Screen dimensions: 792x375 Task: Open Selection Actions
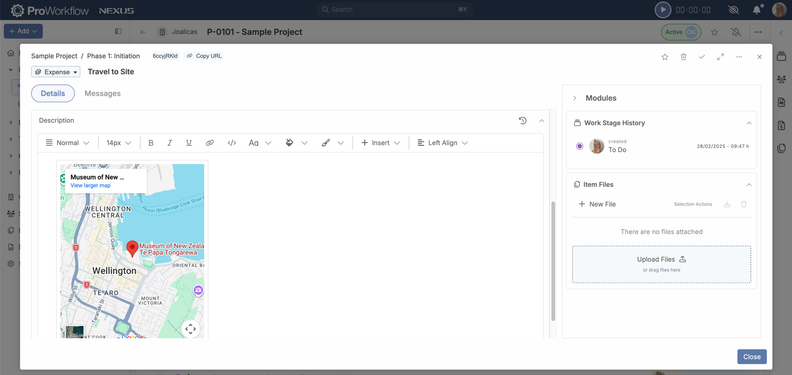pyautogui.click(x=693, y=204)
